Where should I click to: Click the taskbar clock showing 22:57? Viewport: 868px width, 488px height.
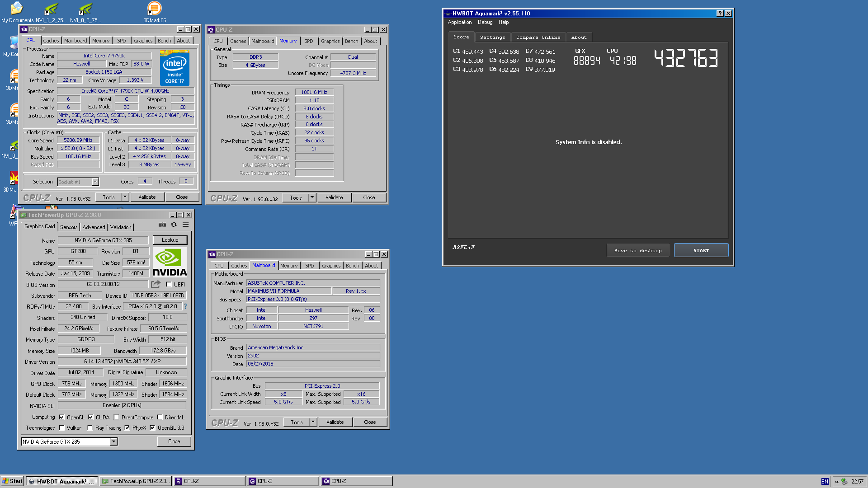coord(857,482)
